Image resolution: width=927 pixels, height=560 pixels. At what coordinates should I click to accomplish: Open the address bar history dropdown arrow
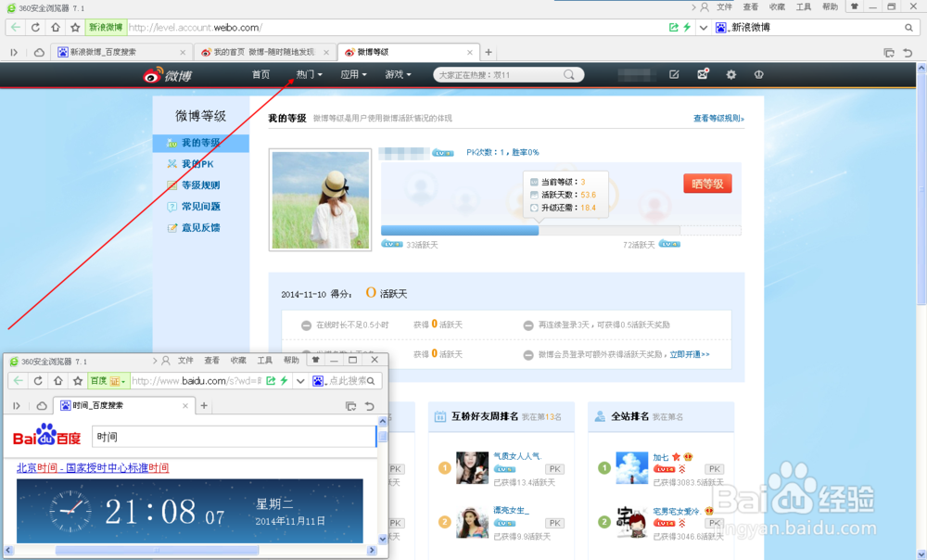(704, 27)
